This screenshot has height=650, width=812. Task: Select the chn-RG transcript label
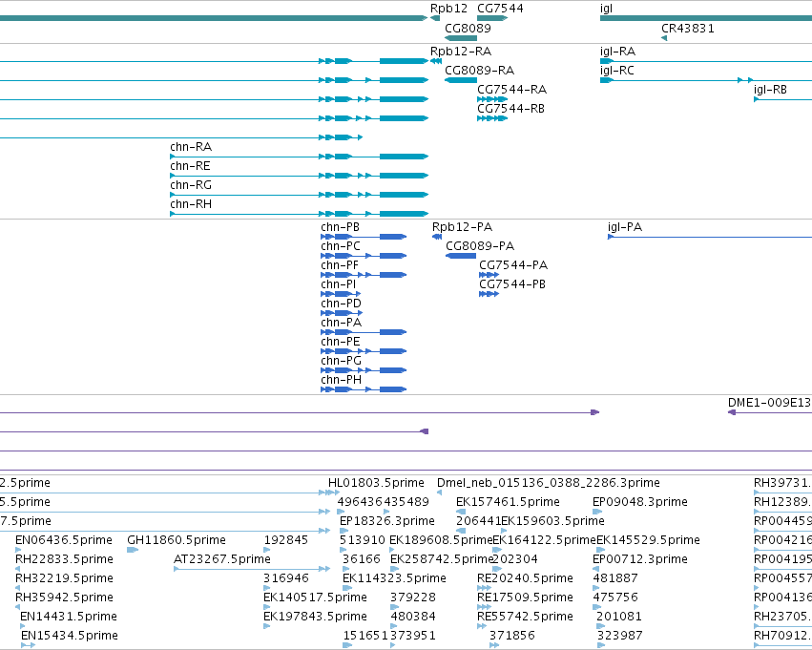[x=191, y=185]
